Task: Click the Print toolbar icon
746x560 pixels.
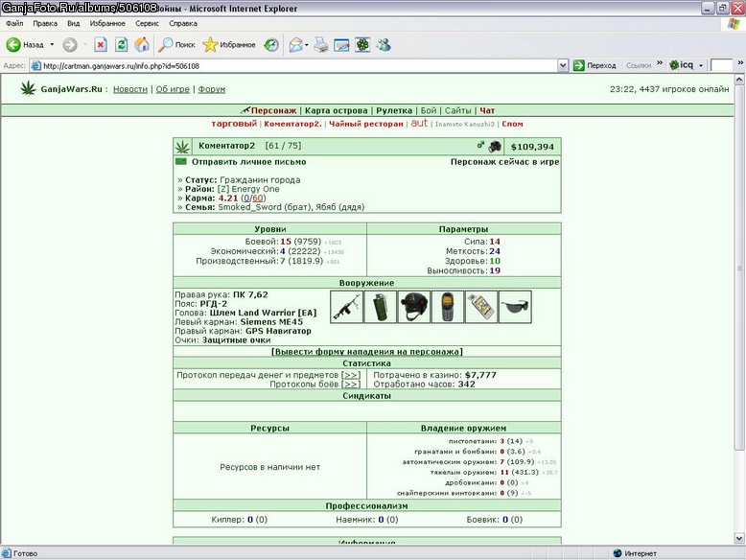Action: (x=321, y=45)
